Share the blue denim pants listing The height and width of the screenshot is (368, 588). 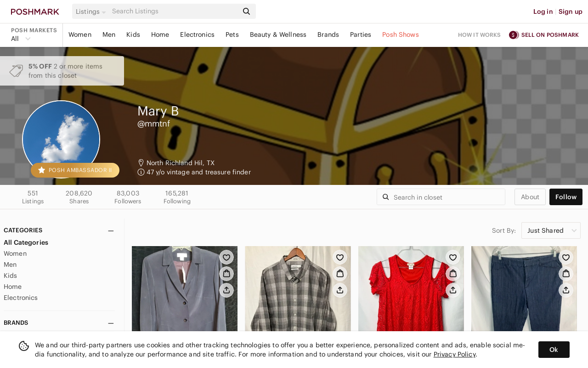coord(566,290)
